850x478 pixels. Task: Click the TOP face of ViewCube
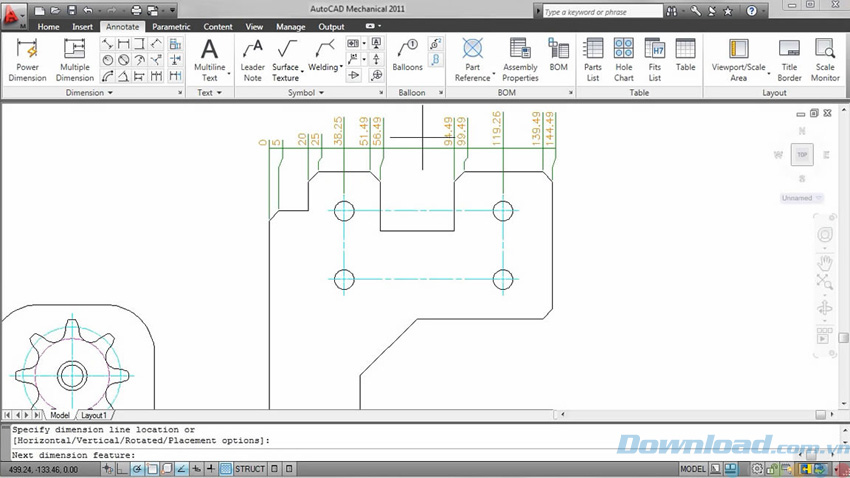(x=802, y=155)
